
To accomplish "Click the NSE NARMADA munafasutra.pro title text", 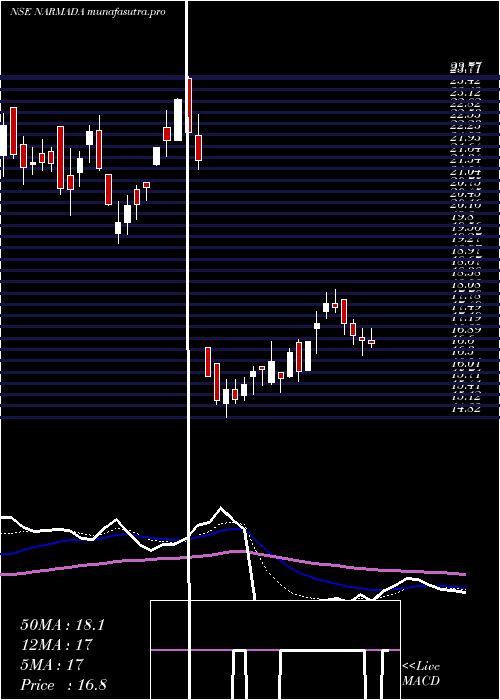I will 88,12.
